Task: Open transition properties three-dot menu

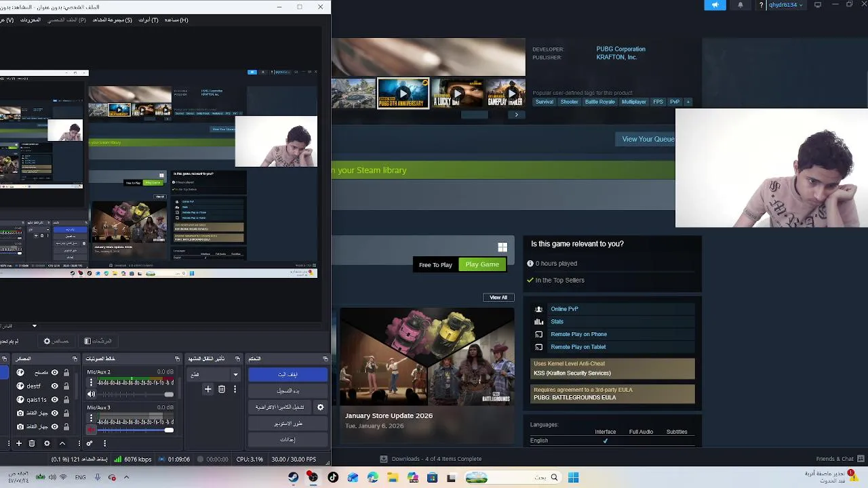Action: [235, 389]
